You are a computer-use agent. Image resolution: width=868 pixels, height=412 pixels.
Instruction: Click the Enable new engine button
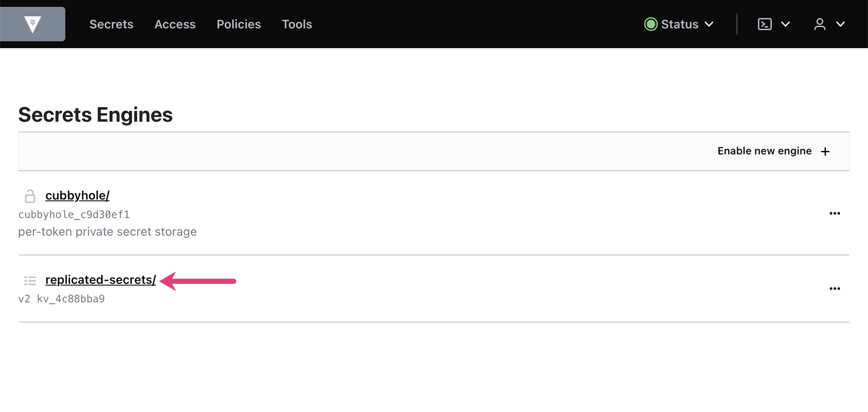(764, 151)
